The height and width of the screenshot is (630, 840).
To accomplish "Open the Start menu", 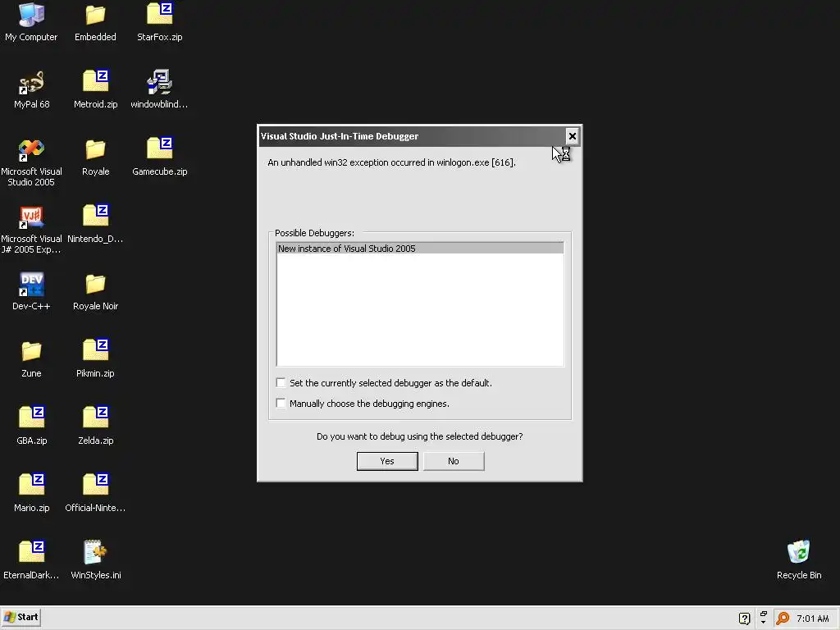I will pyautogui.click(x=21, y=617).
